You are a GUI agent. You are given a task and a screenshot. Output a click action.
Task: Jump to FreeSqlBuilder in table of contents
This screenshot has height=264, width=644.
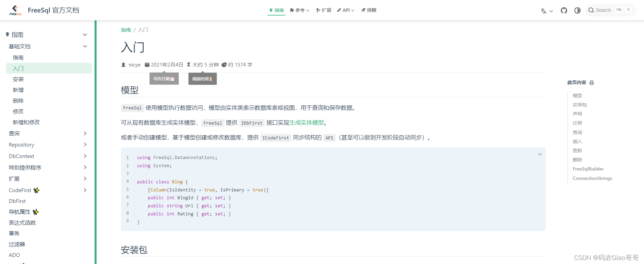[x=588, y=169]
